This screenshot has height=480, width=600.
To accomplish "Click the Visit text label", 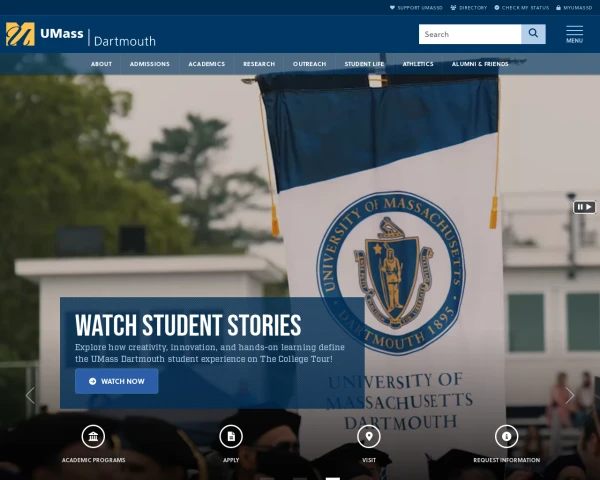I will coord(369,460).
